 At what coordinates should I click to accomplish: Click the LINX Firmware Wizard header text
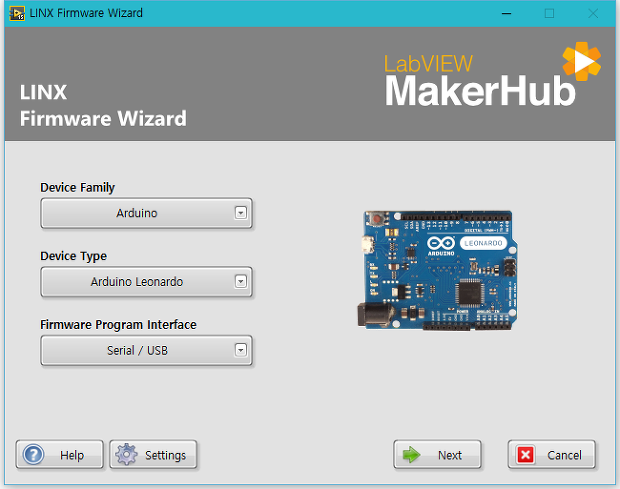103,106
